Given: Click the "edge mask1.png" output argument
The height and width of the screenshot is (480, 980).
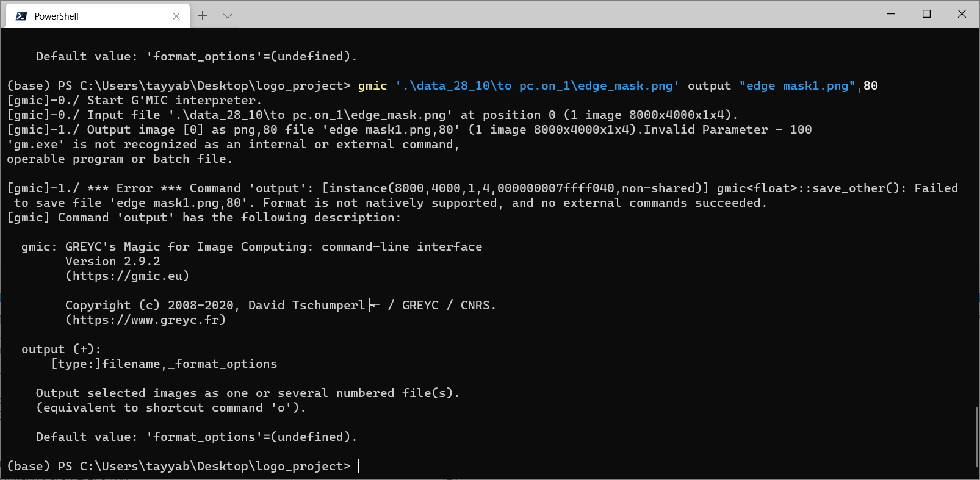Looking at the screenshot, I should coord(797,86).
